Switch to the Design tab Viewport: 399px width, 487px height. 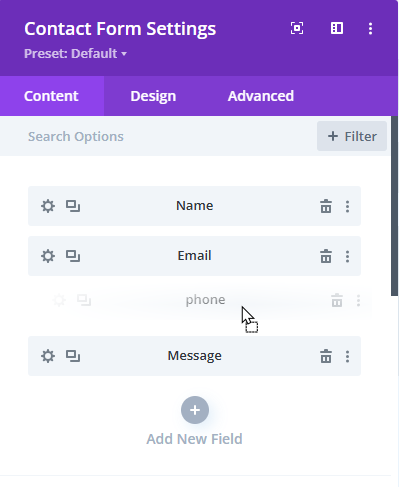[153, 96]
